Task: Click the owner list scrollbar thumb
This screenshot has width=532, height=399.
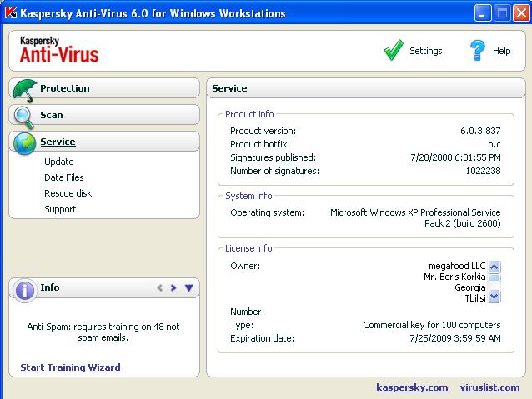Action: coord(494,278)
